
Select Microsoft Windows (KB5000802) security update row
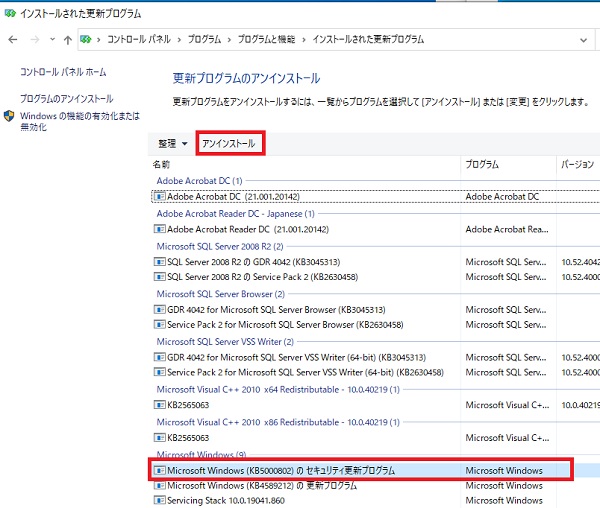click(x=376, y=471)
